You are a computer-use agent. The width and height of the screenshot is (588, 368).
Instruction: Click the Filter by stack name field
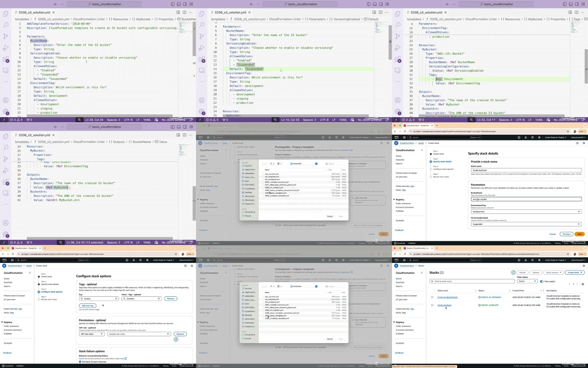[x=472, y=281]
